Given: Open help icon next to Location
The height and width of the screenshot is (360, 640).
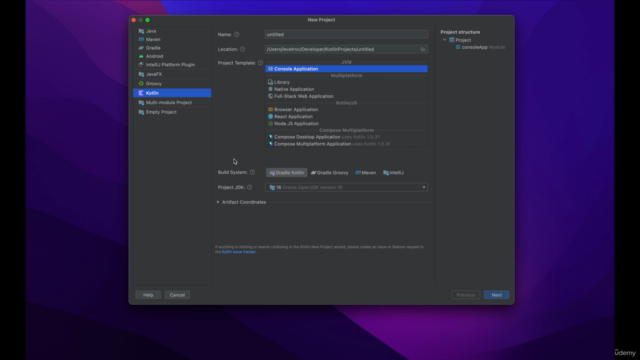Looking at the screenshot, I should point(242,49).
